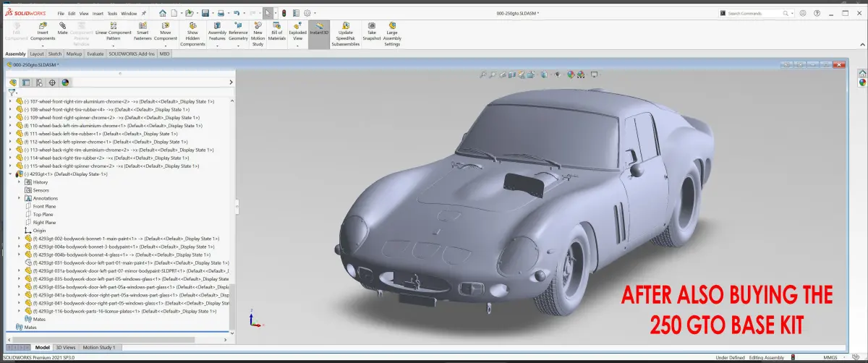The image size is (868, 363).
Task: Expand the History node
Action: pyautogui.click(x=20, y=182)
